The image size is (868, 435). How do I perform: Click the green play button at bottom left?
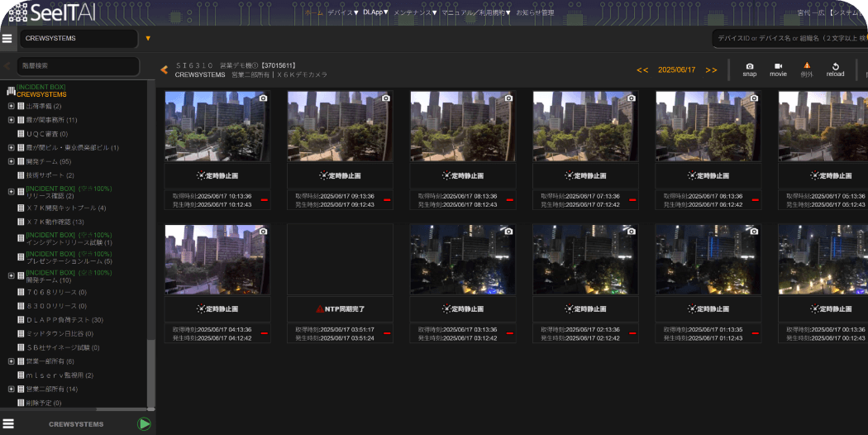(x=144, y=424)
